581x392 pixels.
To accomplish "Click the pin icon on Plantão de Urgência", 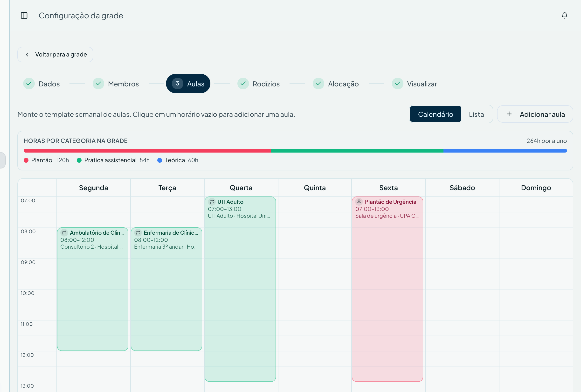I will 359,202.
